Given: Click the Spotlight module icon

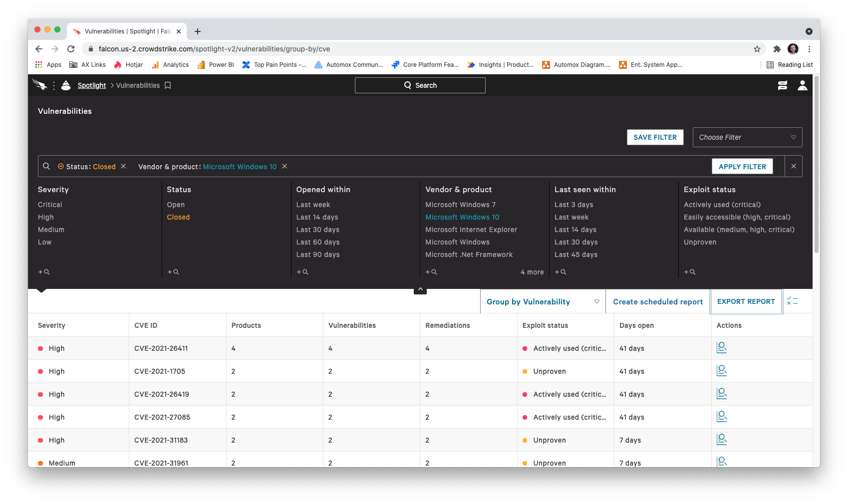Looking at the screenshot, I should coord(66,85).
